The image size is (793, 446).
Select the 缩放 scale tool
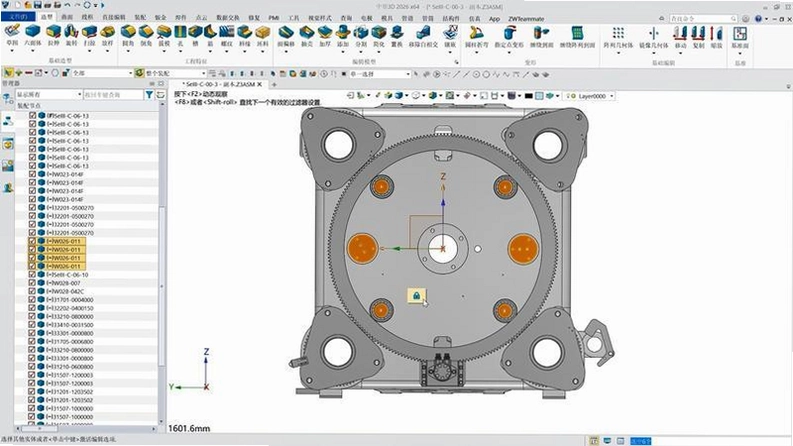pyautogui.click(x=716, y=36)
